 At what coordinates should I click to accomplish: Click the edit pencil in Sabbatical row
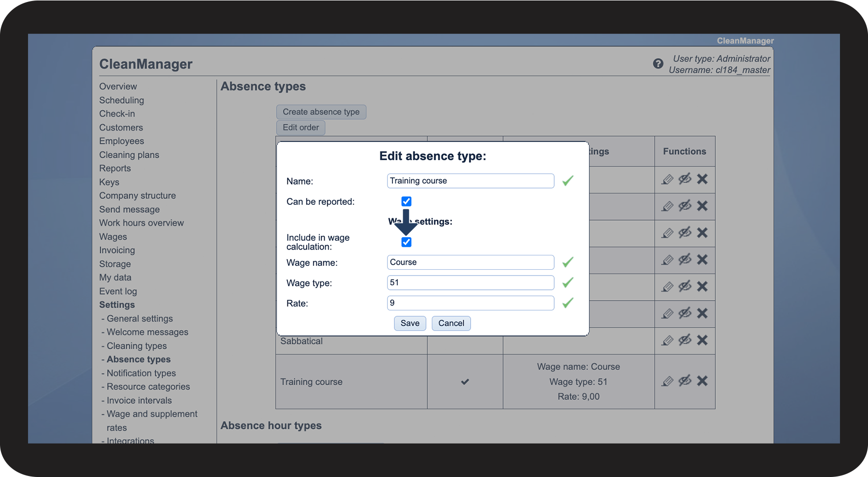pos(667,340)
